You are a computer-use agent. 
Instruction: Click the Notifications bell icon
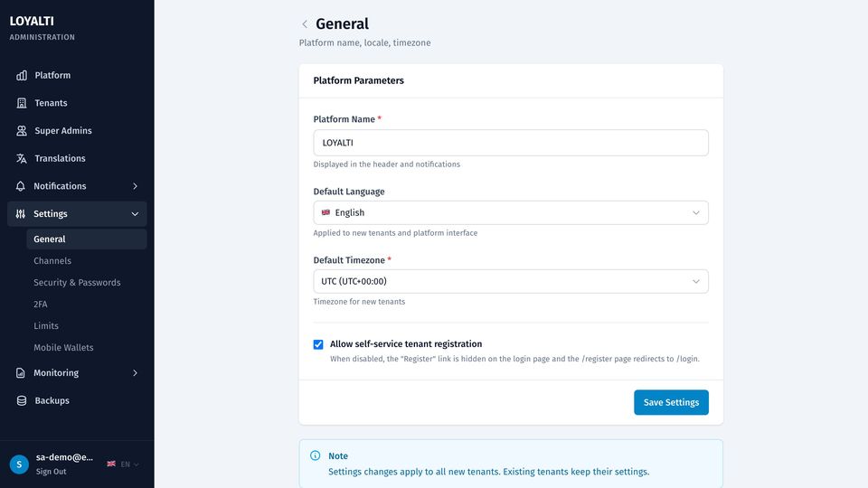pos(21,186)
